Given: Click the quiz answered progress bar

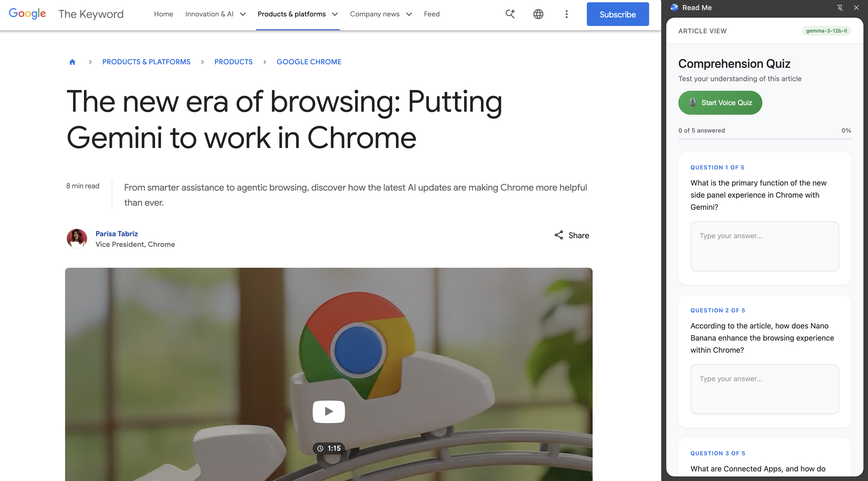Looking at the screenshot, I should click(x=765, y=139).
